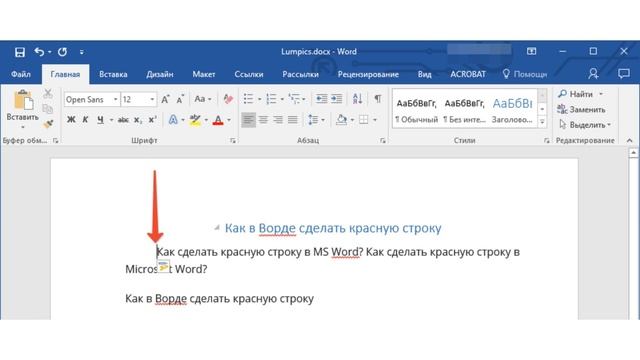Undo the last action
Image resolution: width=640 pixels, height=360 pixels.
[39, 52]
